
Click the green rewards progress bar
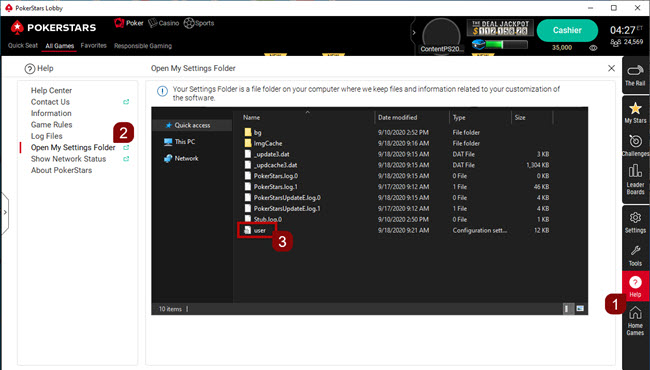click(507, 44)
